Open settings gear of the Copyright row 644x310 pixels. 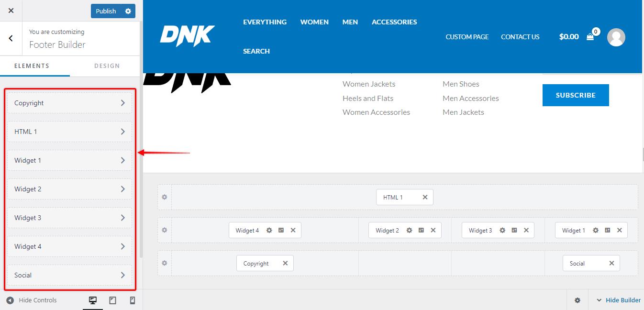165,263
